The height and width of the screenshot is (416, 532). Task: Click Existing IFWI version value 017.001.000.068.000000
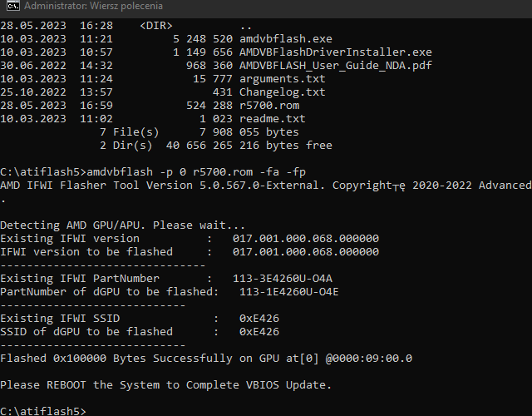point(306,239)
